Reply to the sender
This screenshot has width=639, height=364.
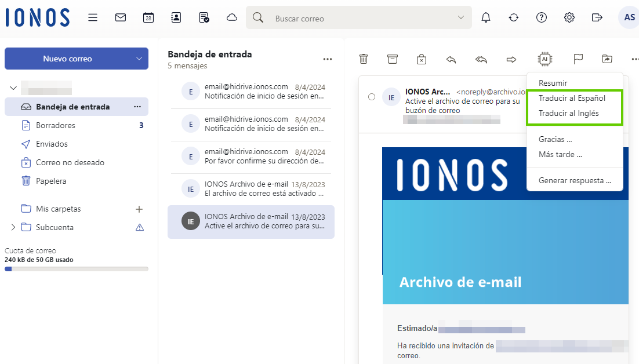tap(451, 60)
